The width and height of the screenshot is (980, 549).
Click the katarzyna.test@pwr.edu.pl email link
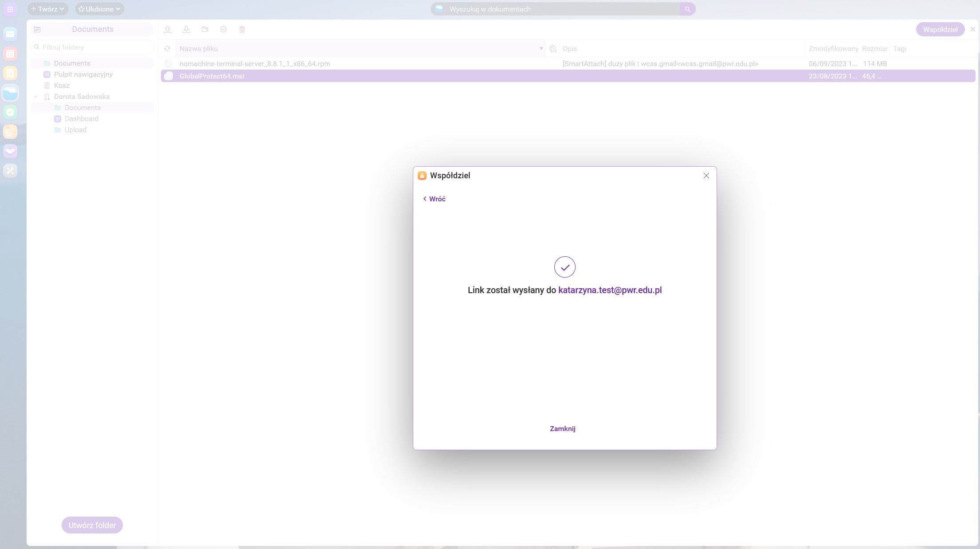(x=610, y=290)
